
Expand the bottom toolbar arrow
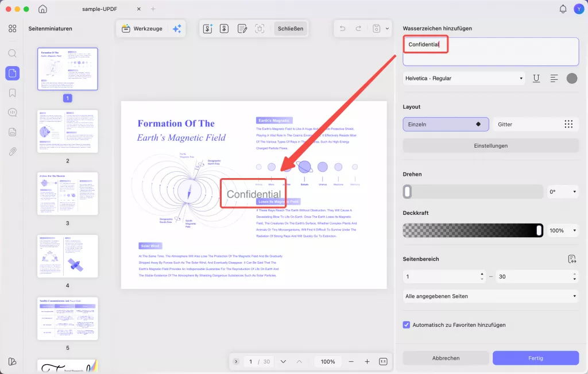click(236, 361)
